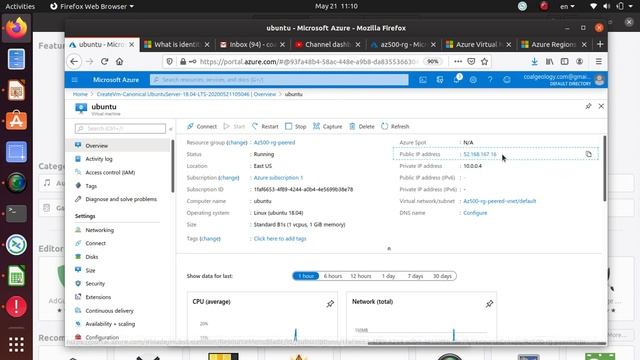Click the public IP address link
The image size is (640, 360).
pos(480,154)
